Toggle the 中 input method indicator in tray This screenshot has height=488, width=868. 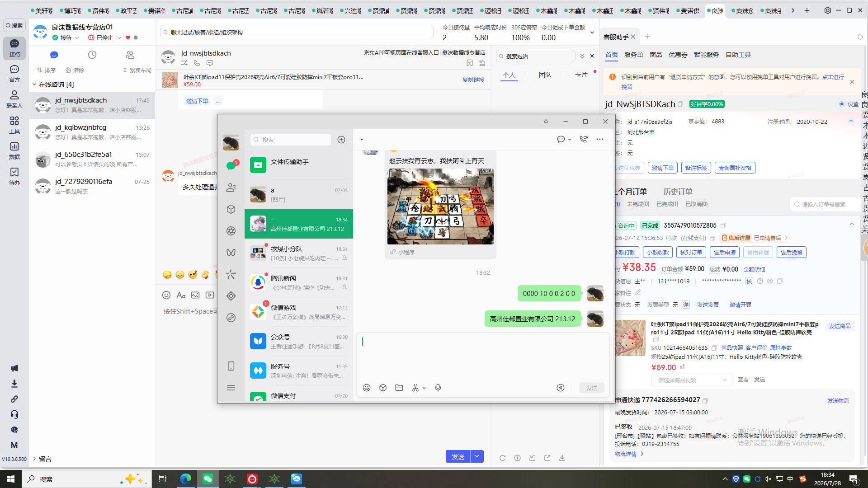click(790, 479)
